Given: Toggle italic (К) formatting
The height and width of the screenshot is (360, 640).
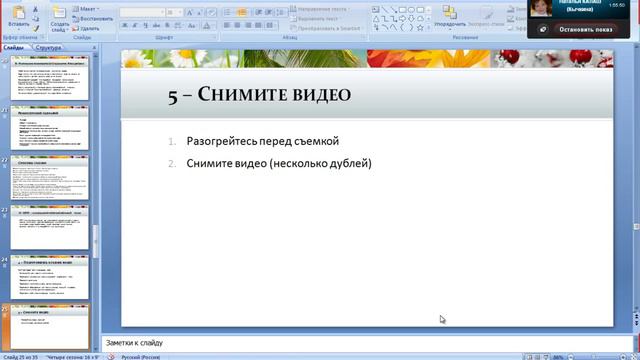Looking at the screenshot, I should [x=135, y=26].
